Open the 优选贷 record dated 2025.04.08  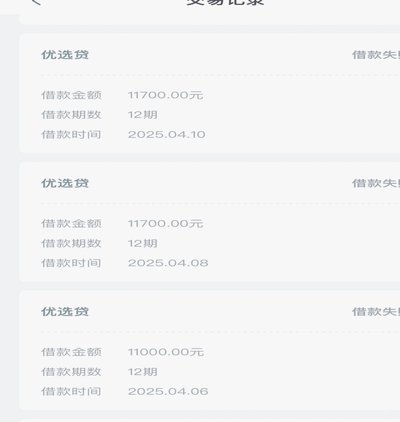(210, 222)
